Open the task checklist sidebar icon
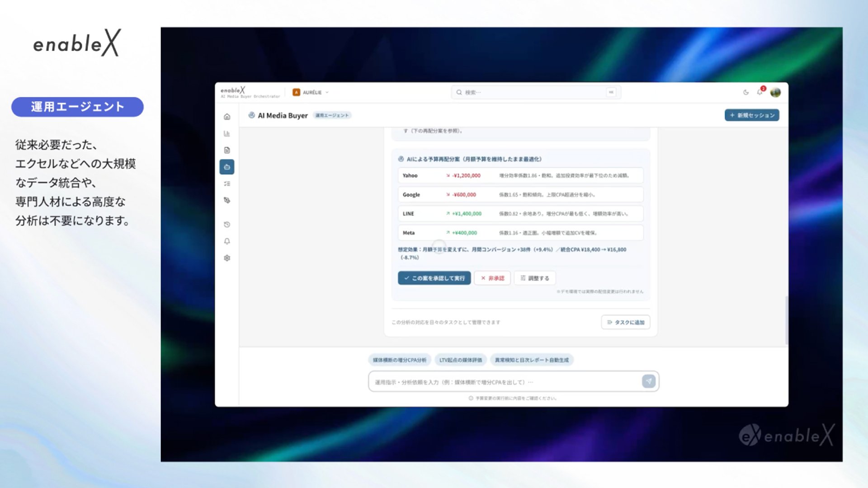Viewport: 868px width, 488px height. (x=227, y=183)
